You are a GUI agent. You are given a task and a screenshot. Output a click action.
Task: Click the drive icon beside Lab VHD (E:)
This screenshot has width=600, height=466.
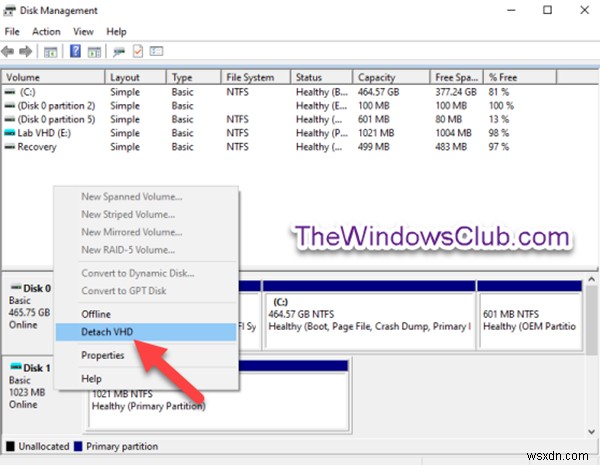tap(10, 133)
